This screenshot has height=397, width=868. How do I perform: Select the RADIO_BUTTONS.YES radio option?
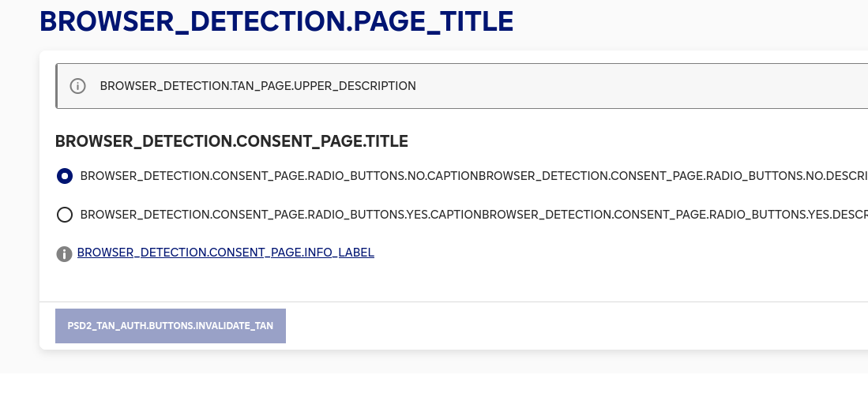tap(65, 215)
